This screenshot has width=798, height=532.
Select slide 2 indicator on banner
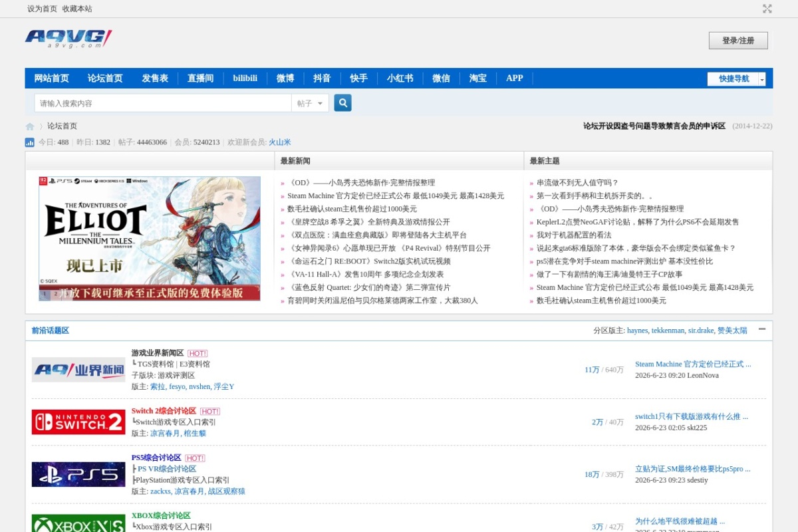click(x=56, y=293)
